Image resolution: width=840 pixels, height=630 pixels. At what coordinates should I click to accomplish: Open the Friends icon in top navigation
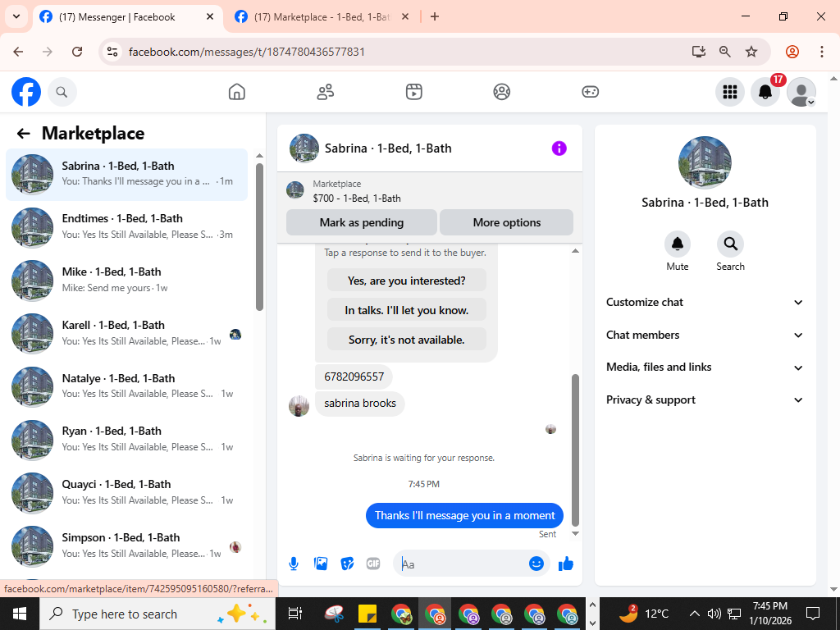(325, 92)
